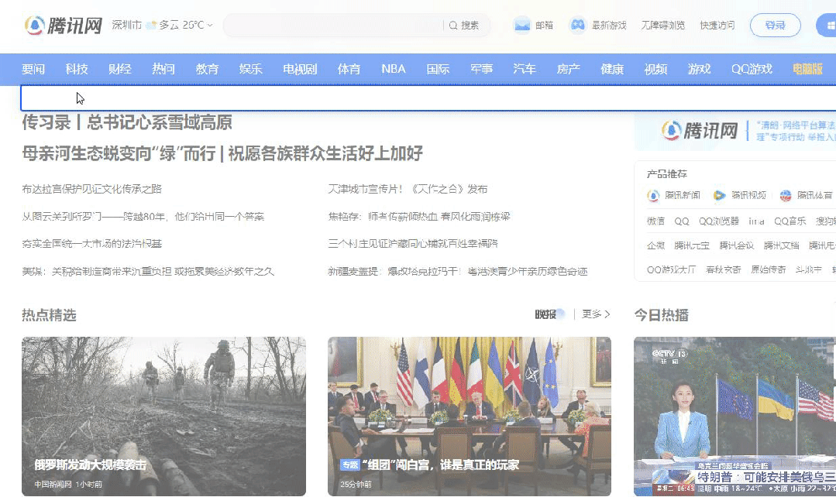Go to the 娱乐 channel

click(x=250, y=69)
